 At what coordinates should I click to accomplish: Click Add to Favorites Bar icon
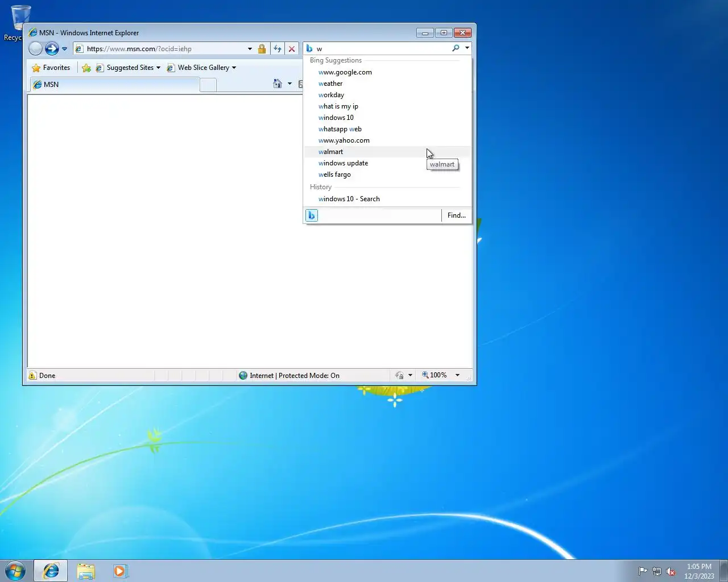click(x=86, y=68)
